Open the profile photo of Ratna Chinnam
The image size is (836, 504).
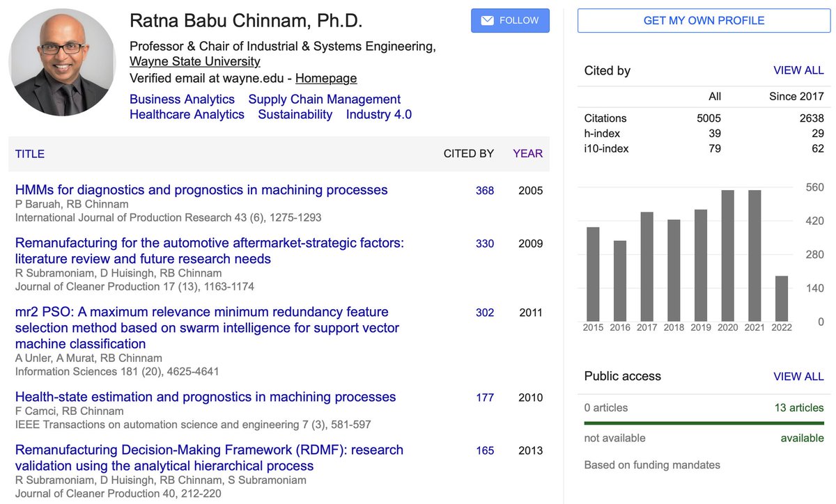(63, 63)
